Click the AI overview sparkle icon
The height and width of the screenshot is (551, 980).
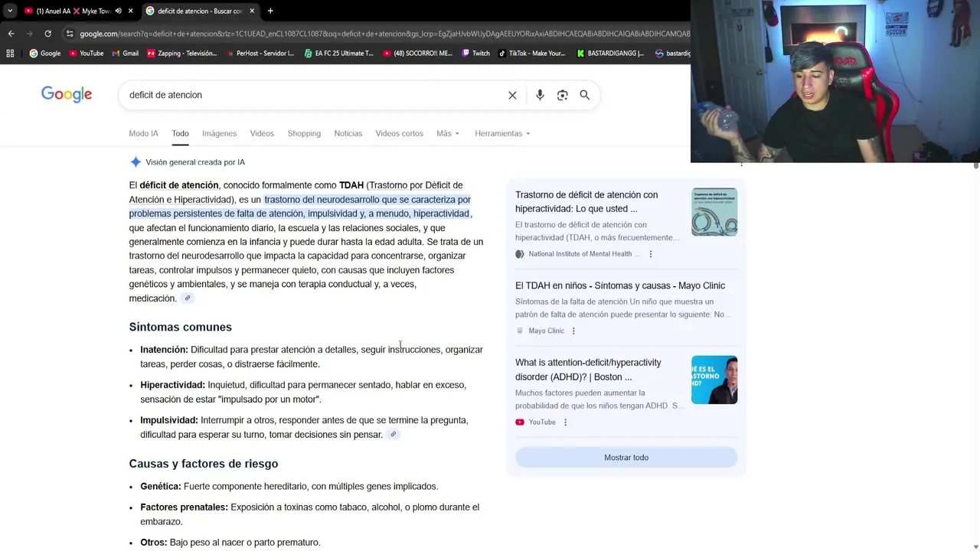tap(136, 162)
